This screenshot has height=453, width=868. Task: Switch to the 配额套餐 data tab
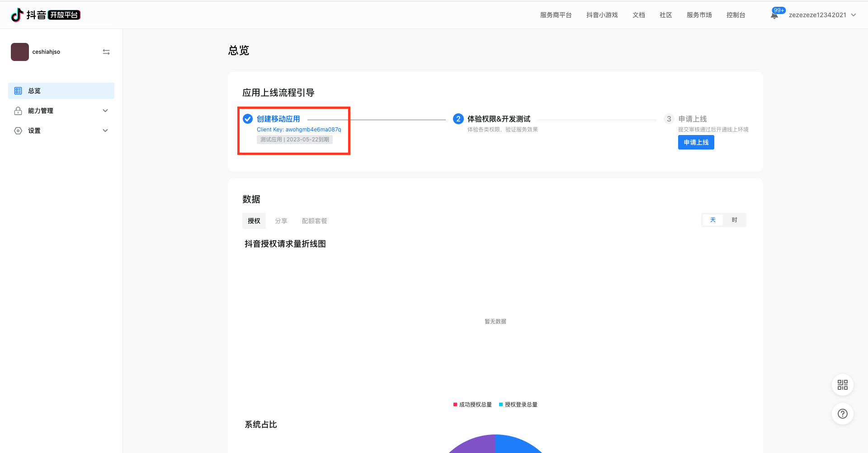point(315,221)
